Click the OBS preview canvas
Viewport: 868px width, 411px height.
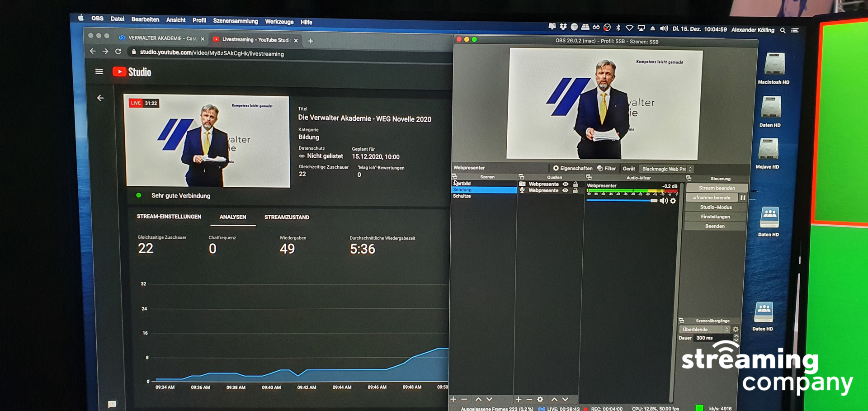pyautogui.click(x=604, y=104)
